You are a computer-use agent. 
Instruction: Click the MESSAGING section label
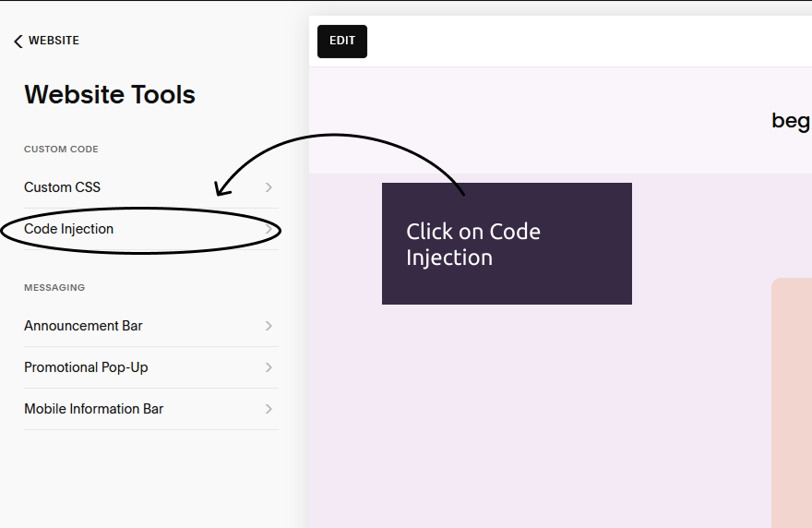pos(54,288)
